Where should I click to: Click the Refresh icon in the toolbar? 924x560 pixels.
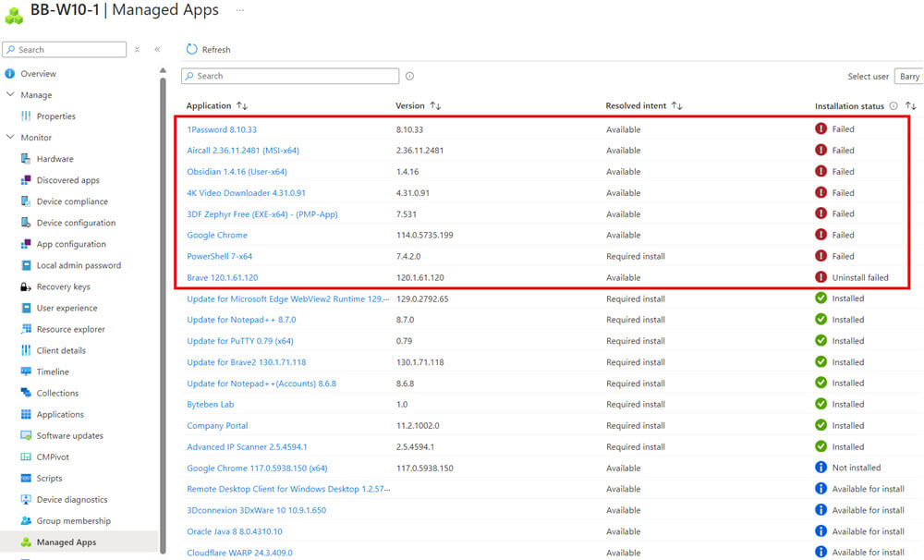pyautogui.click(x=191, y=50)
